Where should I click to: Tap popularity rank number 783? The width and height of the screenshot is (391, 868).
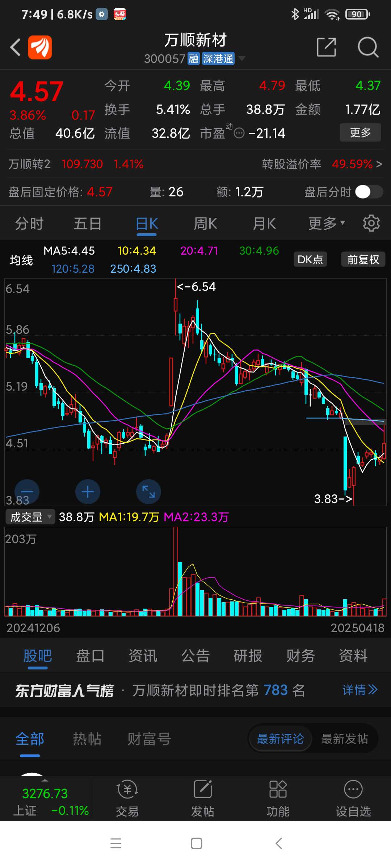pyautogui.click(x=276, y=690)
